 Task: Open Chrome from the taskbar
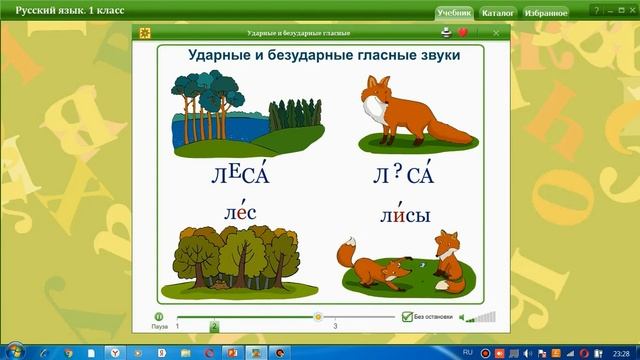(x=69, y=353)
